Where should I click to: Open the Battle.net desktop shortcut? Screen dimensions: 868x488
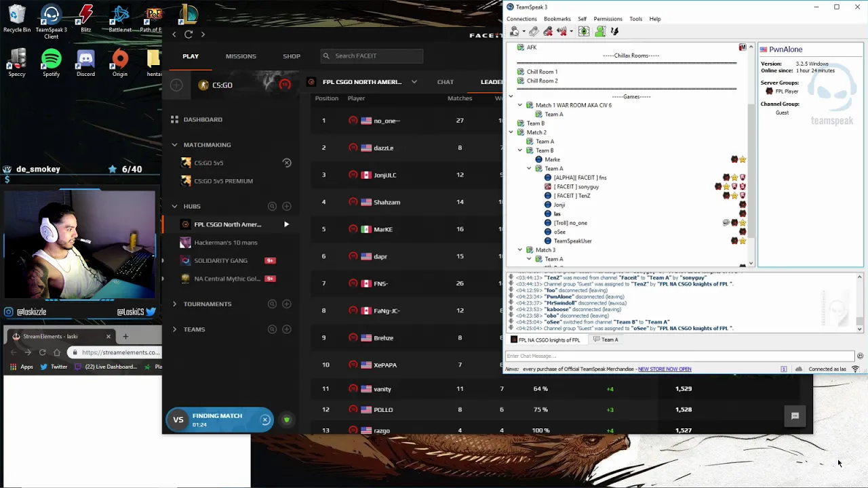tap(120, 18)
